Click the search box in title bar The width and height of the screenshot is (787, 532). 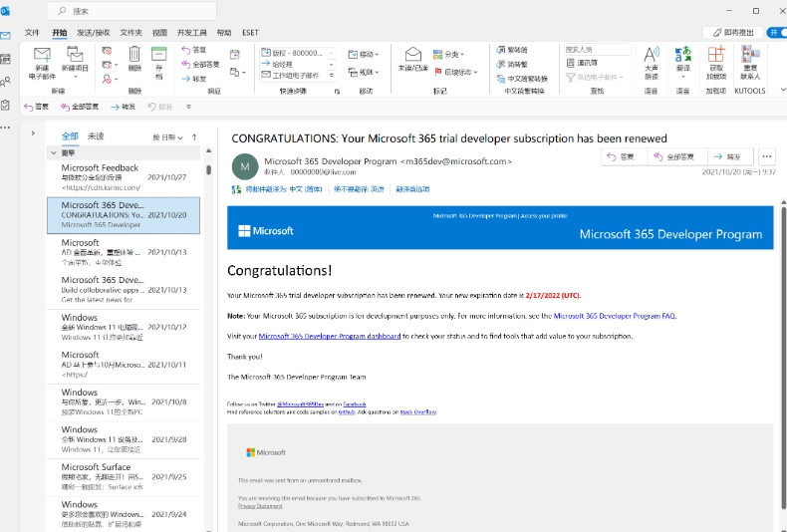[132, 11]
